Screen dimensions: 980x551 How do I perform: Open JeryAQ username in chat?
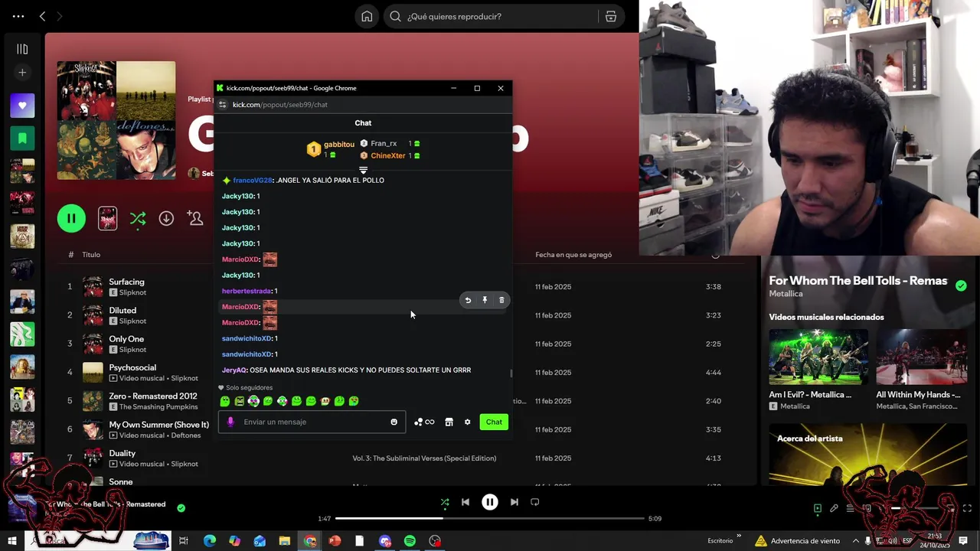234,370
